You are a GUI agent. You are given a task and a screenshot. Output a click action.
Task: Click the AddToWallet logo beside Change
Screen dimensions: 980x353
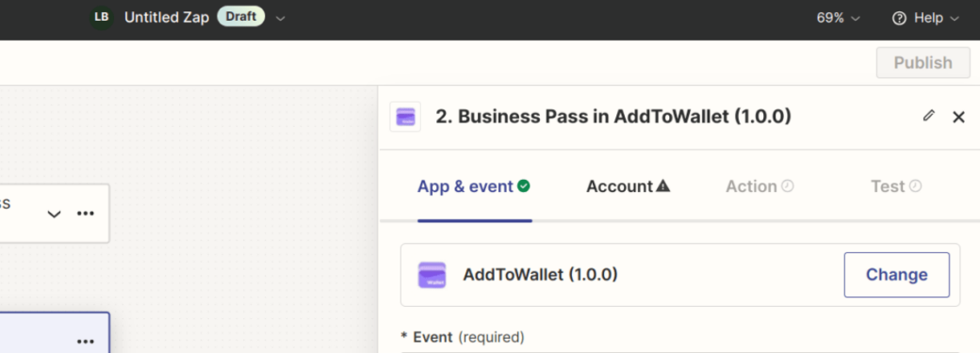[x=432, y=275]
